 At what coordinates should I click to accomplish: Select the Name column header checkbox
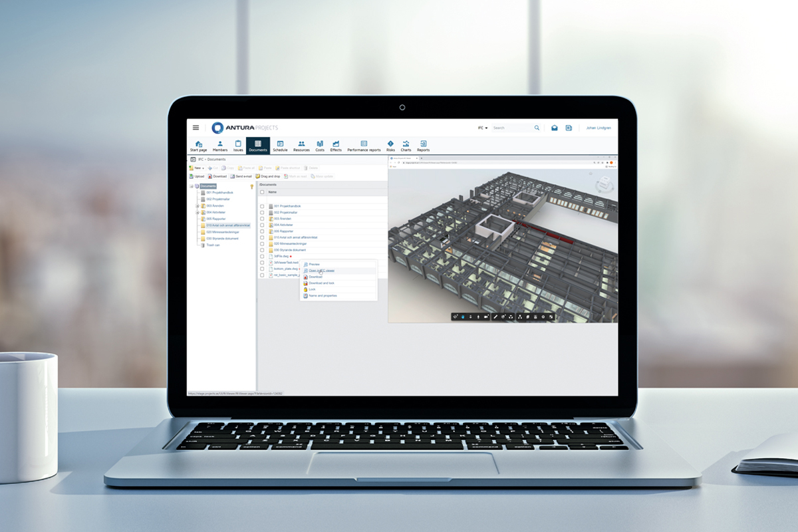pyautogui.click(x=261, y=192)
